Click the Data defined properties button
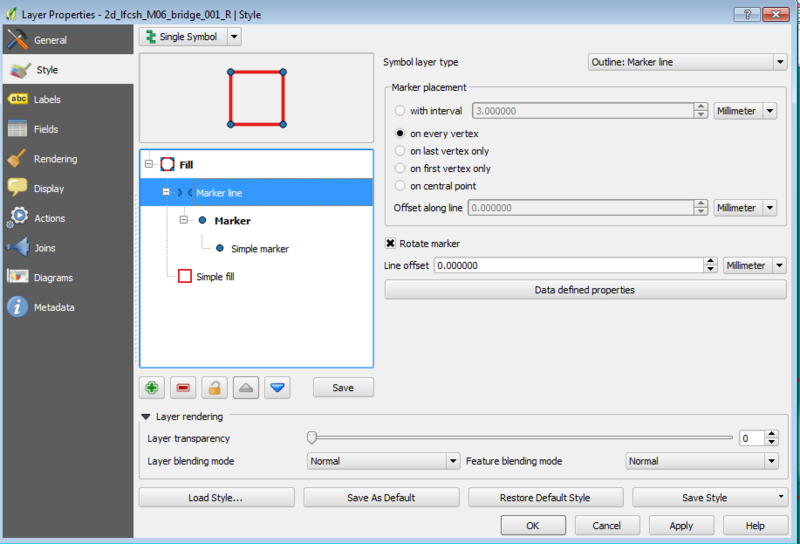 (x=585, y=290)
